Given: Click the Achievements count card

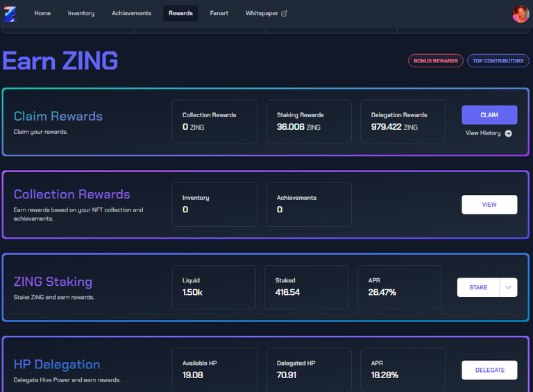Looking at the screenshot, I should point(309,205).
